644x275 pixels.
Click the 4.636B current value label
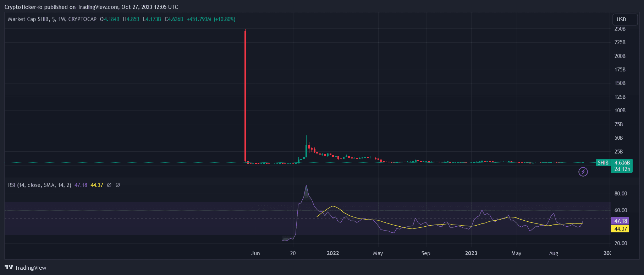[622, 163]
